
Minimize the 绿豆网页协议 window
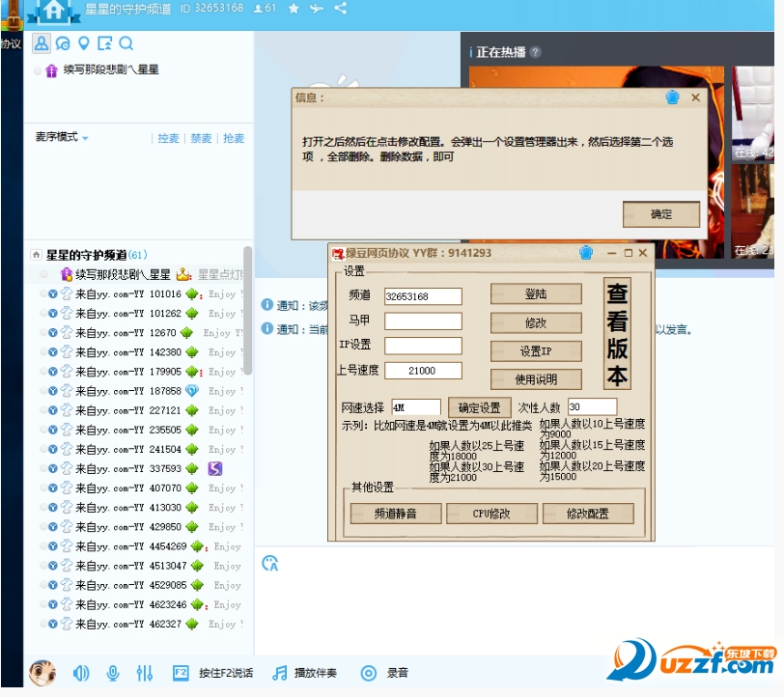611,253
